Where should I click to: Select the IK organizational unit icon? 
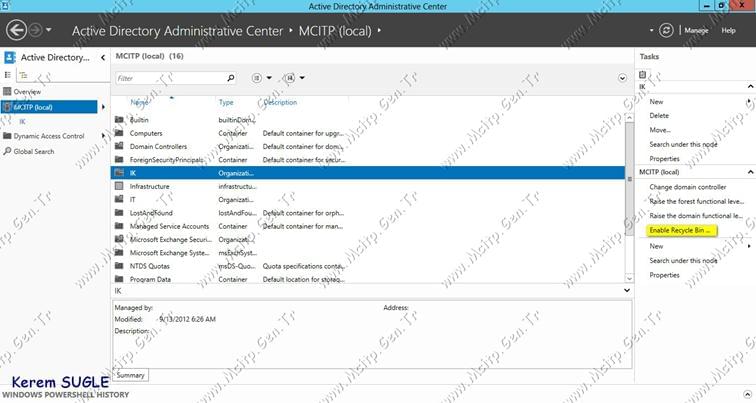point(119,173)
